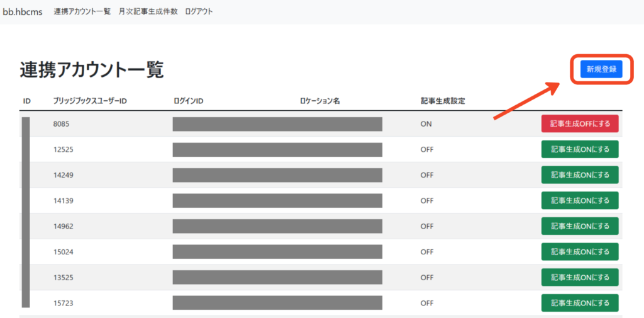Turn on article generation for user 12525
This screenshot has width=644, height=318.
pos(579,149)
